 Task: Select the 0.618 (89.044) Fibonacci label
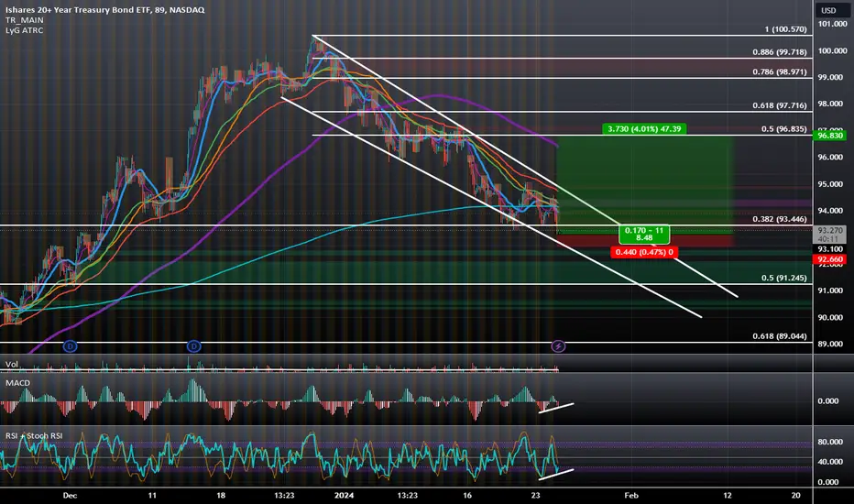780,336
